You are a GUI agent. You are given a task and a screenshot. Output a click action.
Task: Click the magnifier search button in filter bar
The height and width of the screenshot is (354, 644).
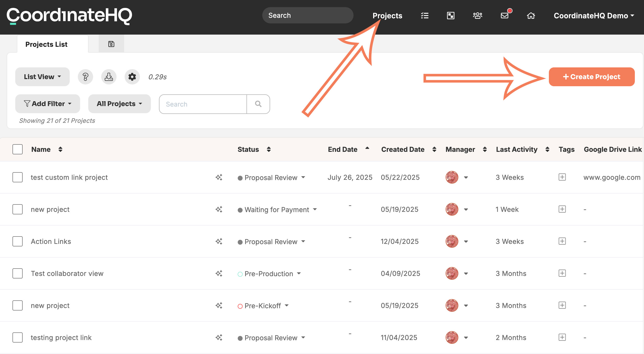click(258, 104)
